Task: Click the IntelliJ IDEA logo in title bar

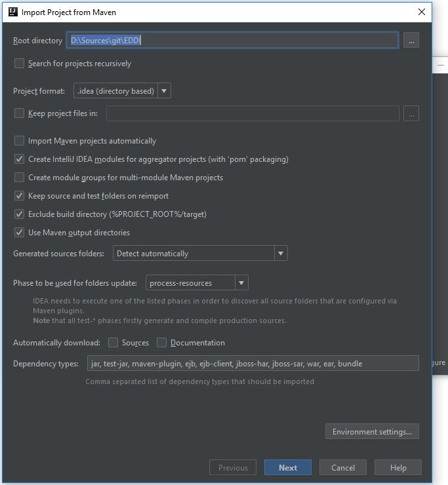Action: (12, 12)
